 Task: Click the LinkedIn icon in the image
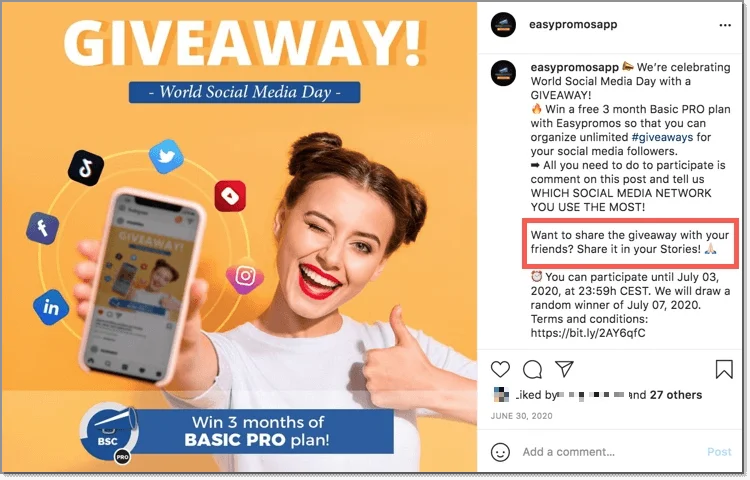[x=51, y=307]
